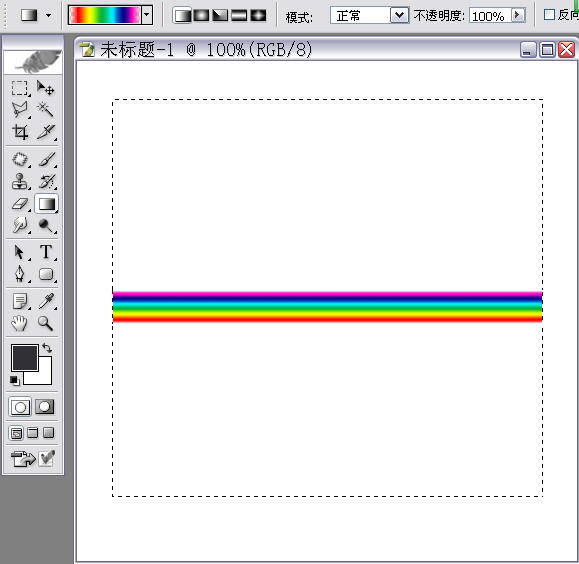Select the Horizontal Type tool

tap(46, 252)
